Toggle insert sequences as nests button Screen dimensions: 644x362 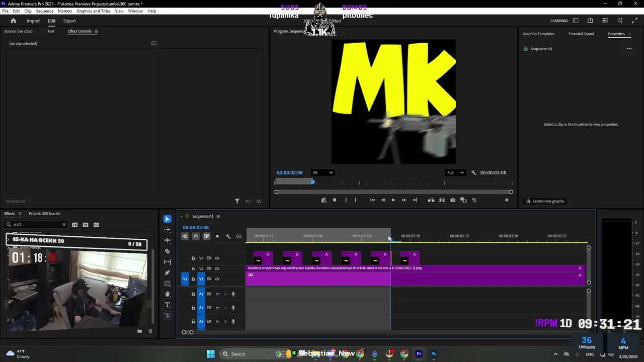pyautogui.click(x=185, y=236)
